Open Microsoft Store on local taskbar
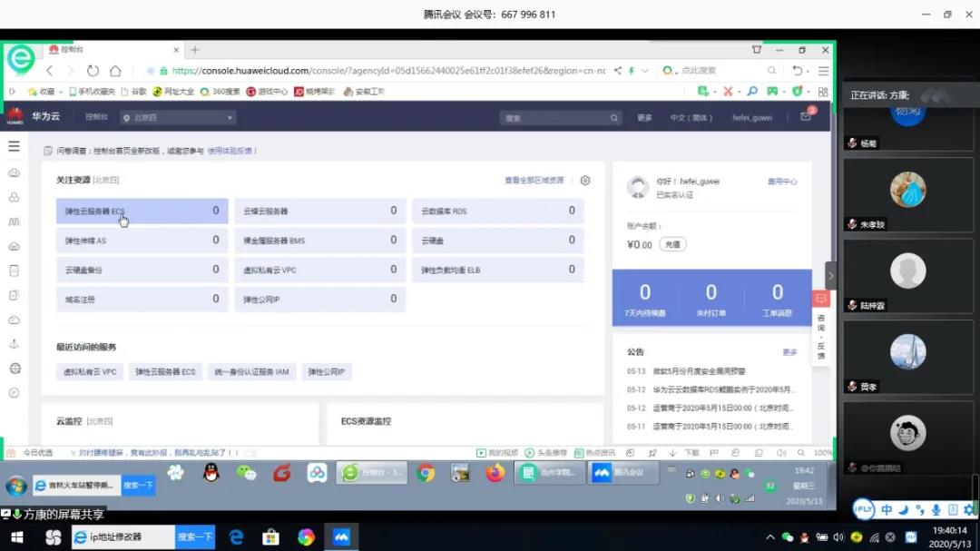This screenshot has width=980, height=551. coord(270,537)
